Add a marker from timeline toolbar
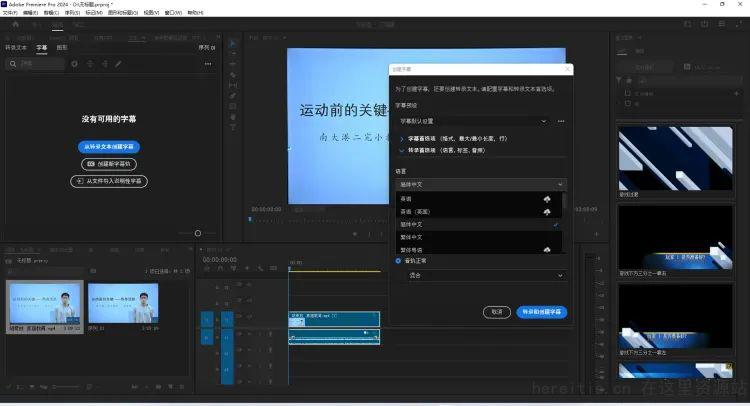The height and width of the screenshot is (406, 750). pyautogui.click(x=247, y=269)
